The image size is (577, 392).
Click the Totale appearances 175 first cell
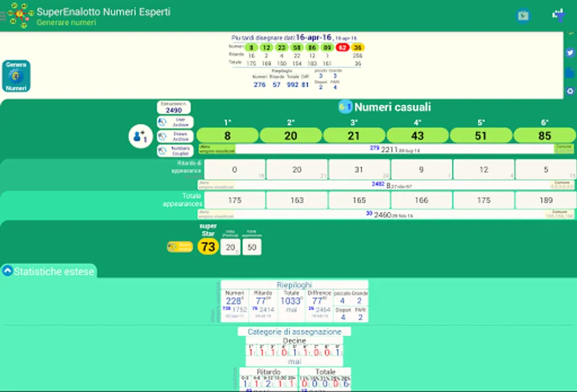(x=235, y=200)
